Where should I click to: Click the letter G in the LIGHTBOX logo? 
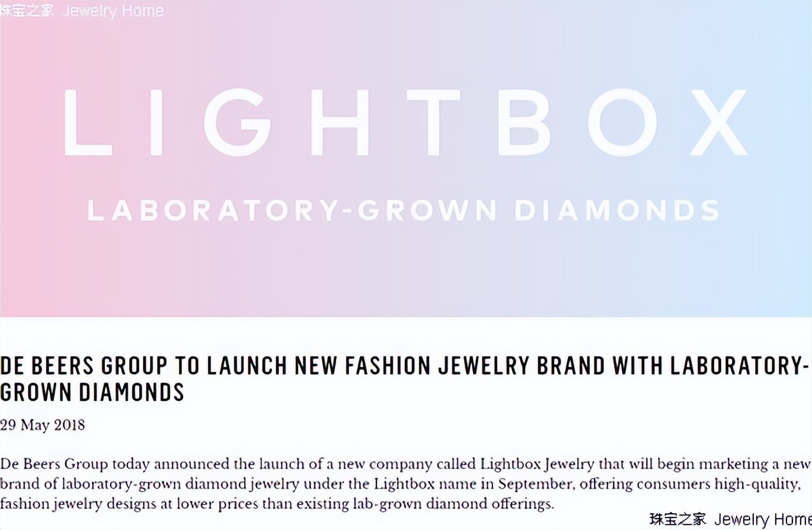[237, 123]
